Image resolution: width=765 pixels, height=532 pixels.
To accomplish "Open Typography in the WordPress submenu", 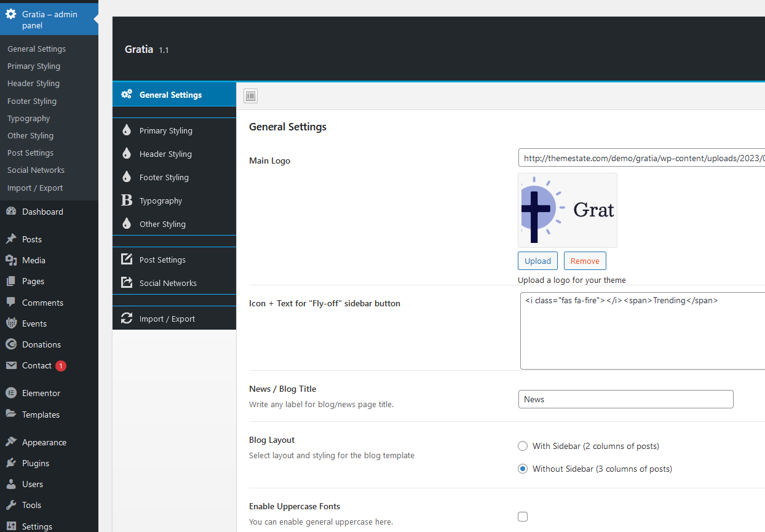I will [28, 118].
